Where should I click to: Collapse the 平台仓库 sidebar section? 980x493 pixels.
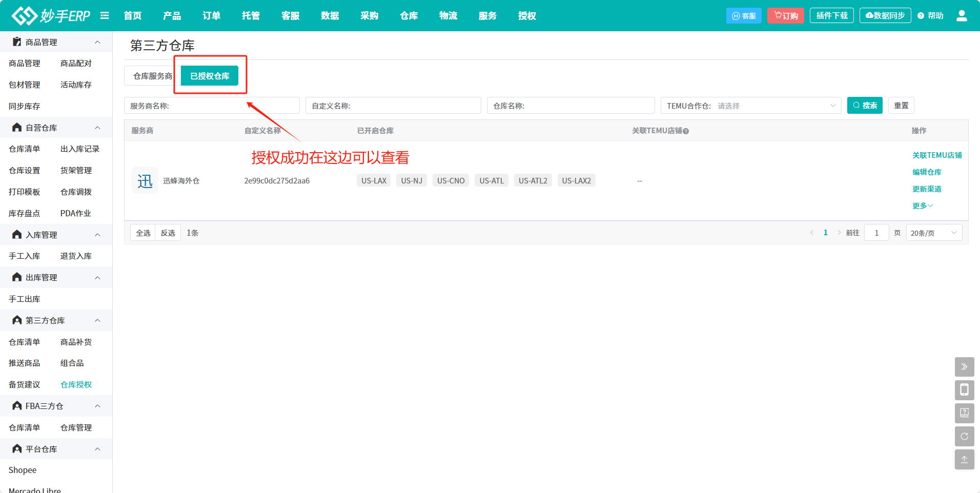pos(97,449)
